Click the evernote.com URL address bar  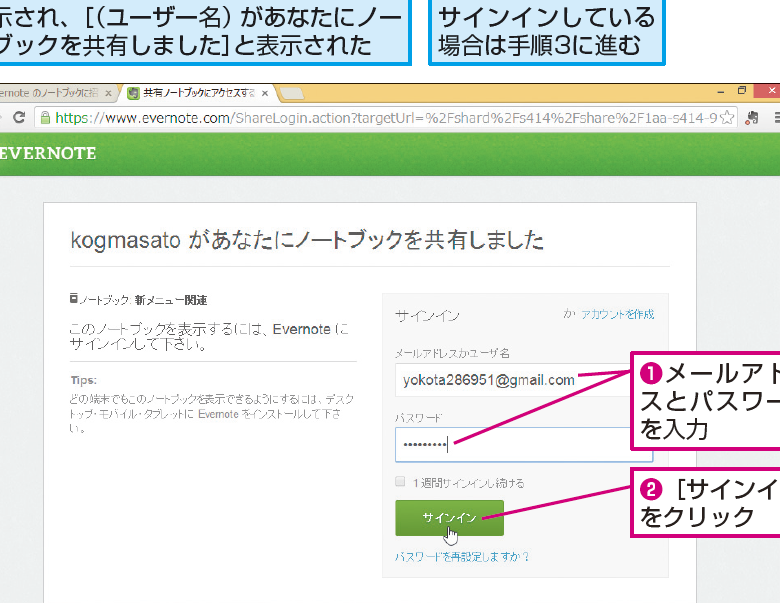coord(386,118)
